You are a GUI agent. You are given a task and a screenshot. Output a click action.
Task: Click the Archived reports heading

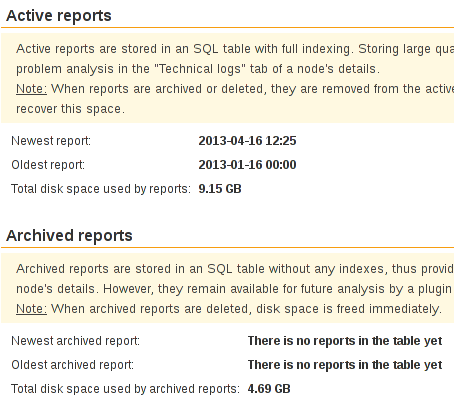(69, 236)
